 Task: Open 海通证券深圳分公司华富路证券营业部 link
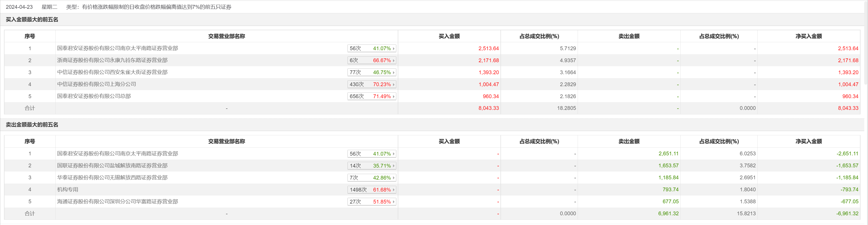[x=118, y=202]
